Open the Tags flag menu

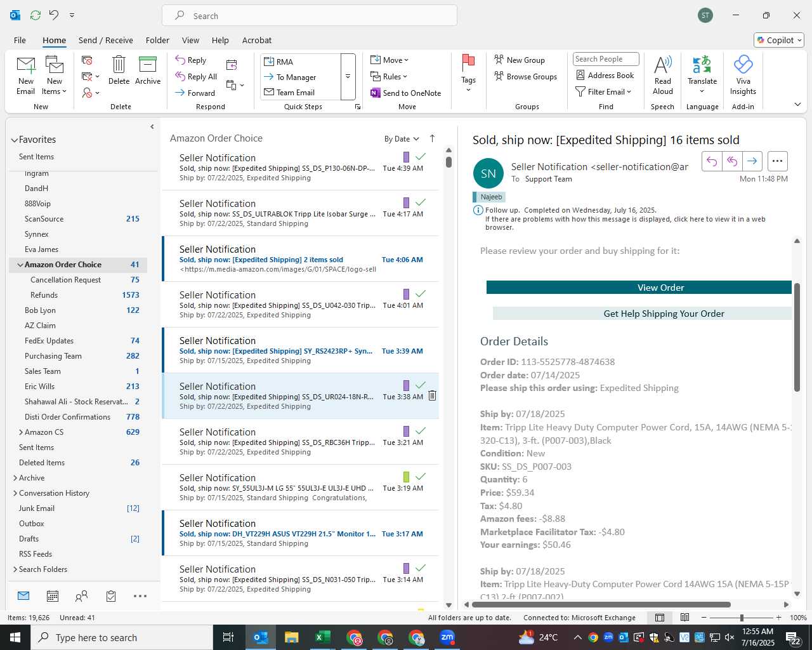click(x=468, y=74)
